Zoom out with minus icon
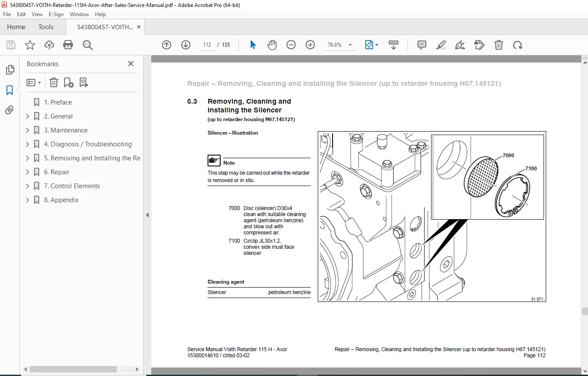This screenshot has width=588, height=376. click(x=291, y=45)
